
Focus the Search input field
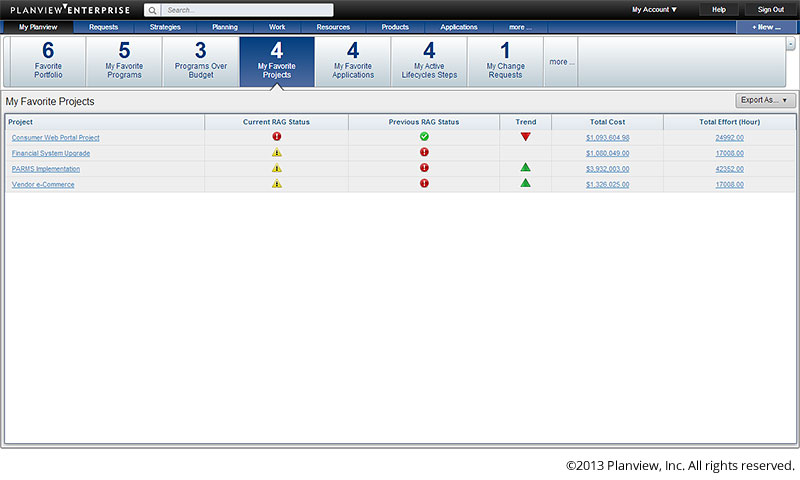[x=247, y=10]
